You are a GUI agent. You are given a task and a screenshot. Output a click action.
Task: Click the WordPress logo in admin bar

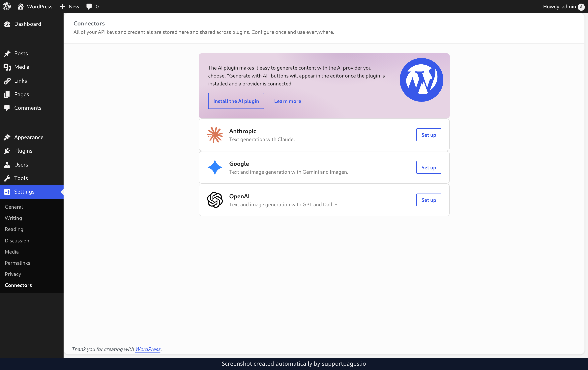[x=7, y=6]
